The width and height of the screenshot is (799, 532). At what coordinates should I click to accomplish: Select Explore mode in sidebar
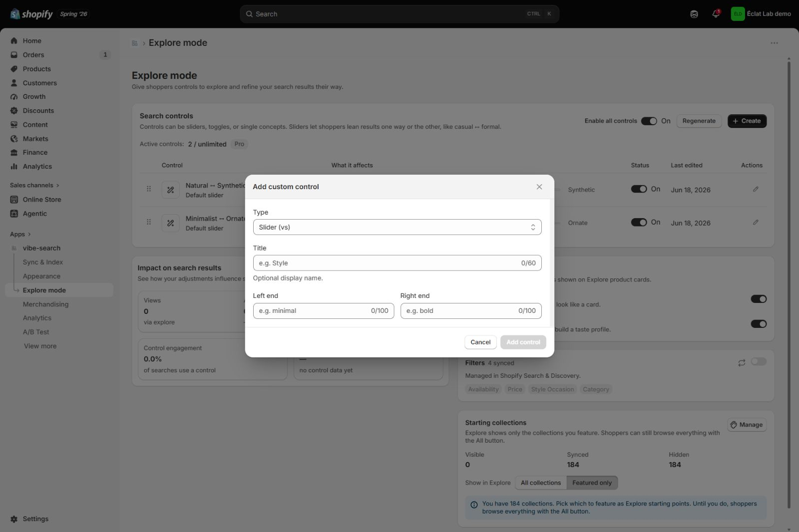tap(59, 290)
